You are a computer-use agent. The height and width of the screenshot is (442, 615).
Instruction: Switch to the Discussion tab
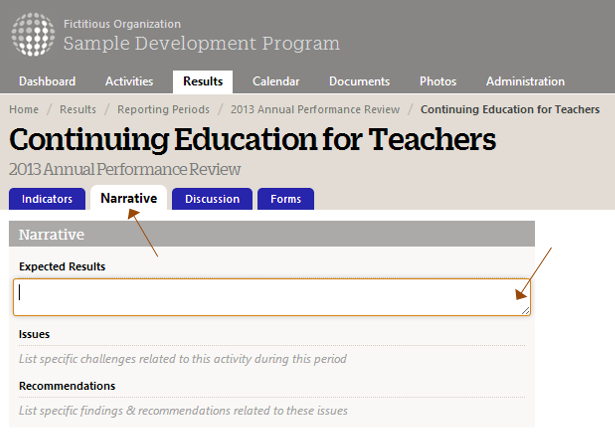point(212,199)
